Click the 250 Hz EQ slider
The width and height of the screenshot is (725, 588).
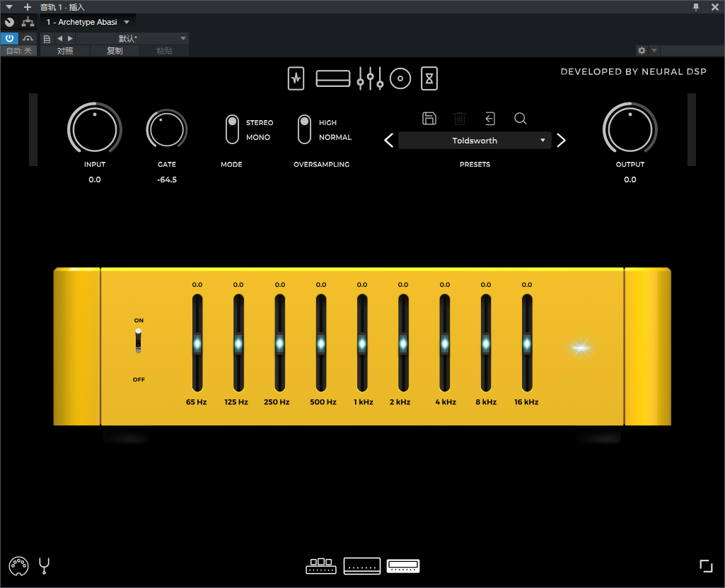click(279, 343)
